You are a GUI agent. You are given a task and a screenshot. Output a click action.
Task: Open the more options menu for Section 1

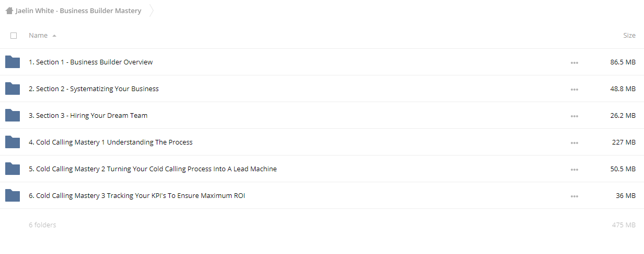pyautogui.click(x=574, y=62)
